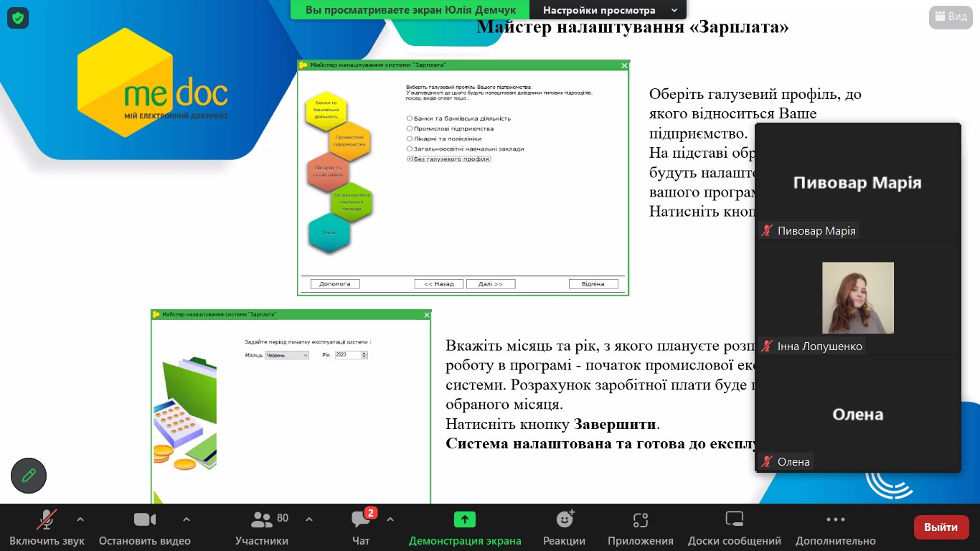
Task: Click the Рік 2023 stepper field
Action: click(x=351, y=355)
